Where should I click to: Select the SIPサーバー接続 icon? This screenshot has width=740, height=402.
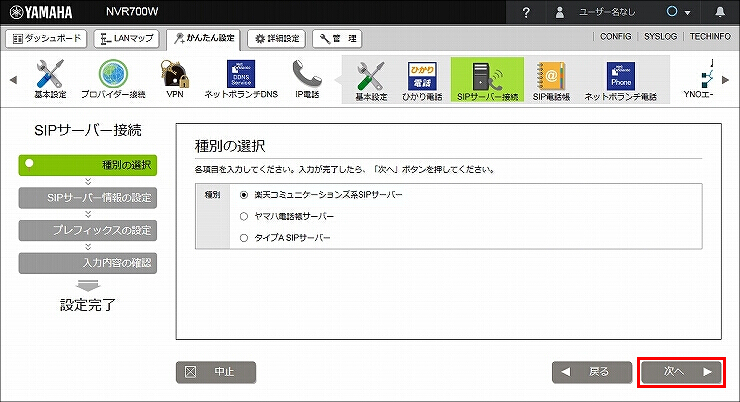pos(487,80)
